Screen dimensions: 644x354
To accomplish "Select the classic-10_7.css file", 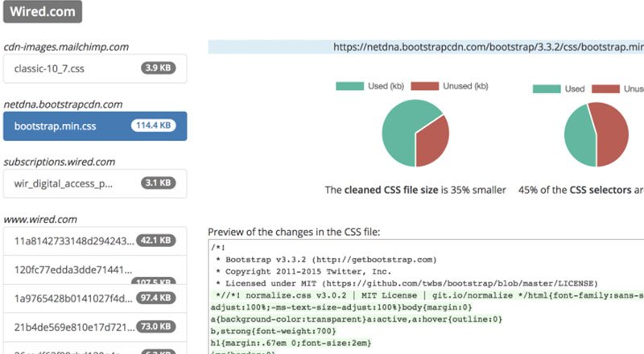I will 50,69.
